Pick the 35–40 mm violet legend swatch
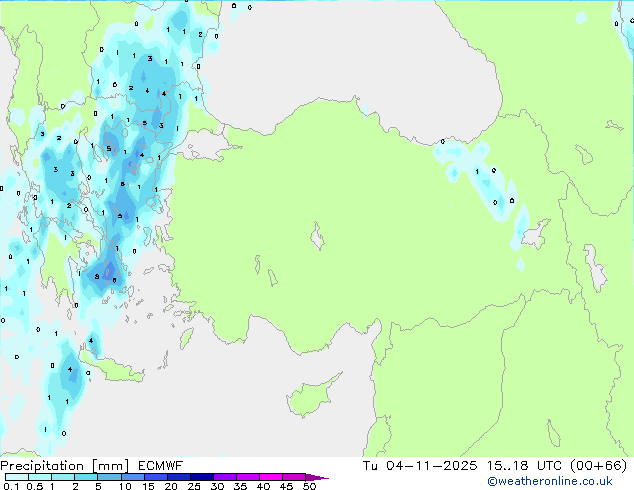The height and width of the screenshot is (490, 634). pyautogui.click(x=247, y=477)
